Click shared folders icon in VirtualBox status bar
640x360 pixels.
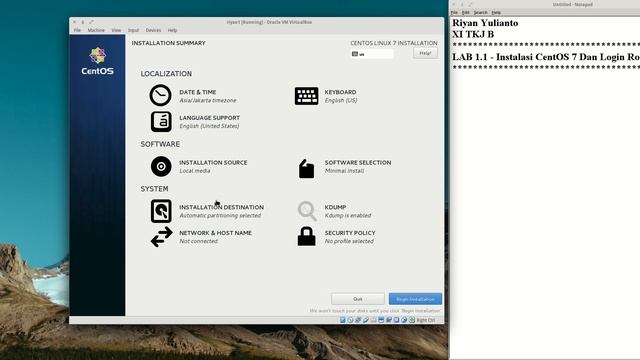[373, 320]
